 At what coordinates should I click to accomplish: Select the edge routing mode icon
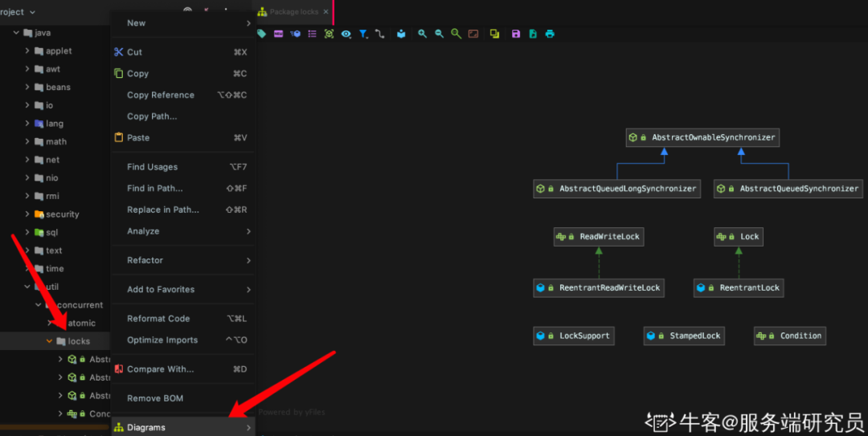[x=379, y=34]
